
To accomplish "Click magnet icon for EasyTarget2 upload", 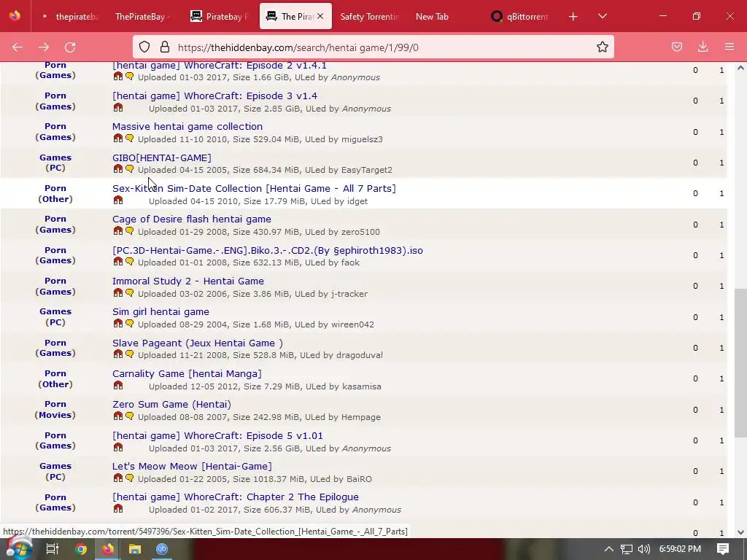I will [118, 168].
